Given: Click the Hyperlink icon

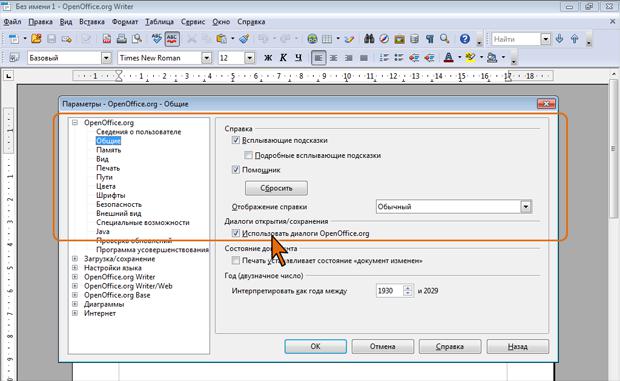Looking at the screenshot, I should click(x=312, y=39).
